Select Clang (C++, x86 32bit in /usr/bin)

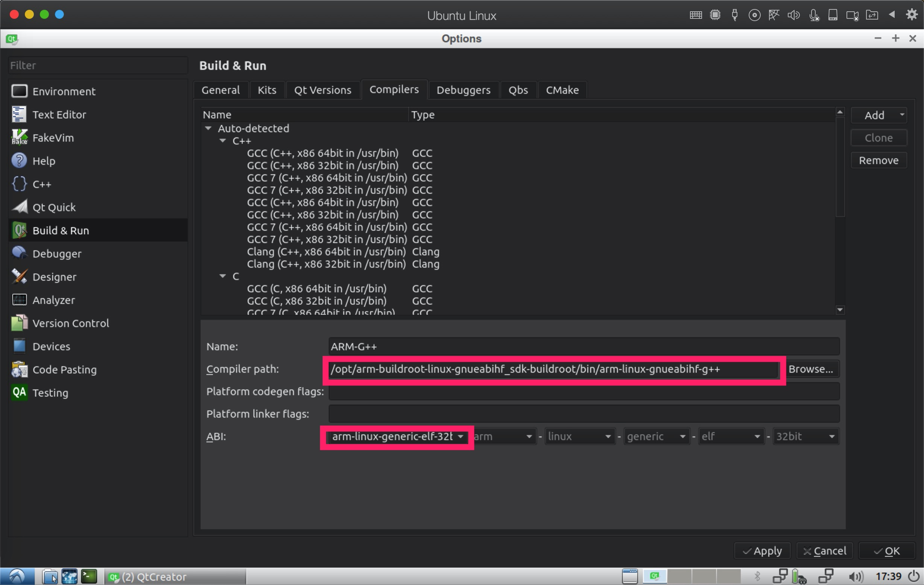click(326, 264)
